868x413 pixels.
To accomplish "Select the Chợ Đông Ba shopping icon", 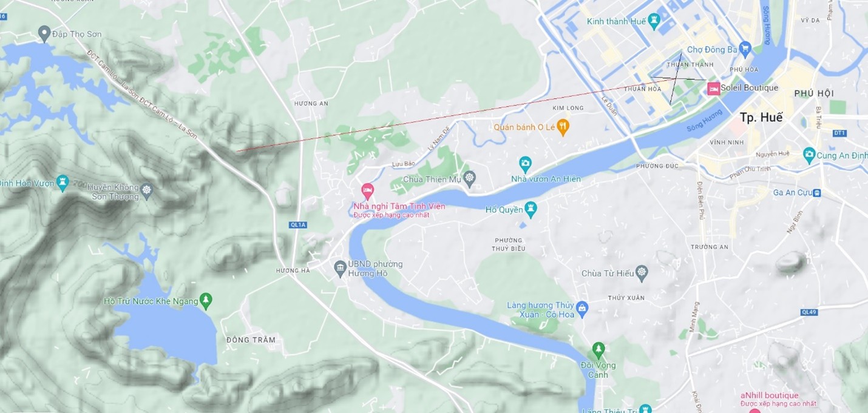I will coord(746,48).
